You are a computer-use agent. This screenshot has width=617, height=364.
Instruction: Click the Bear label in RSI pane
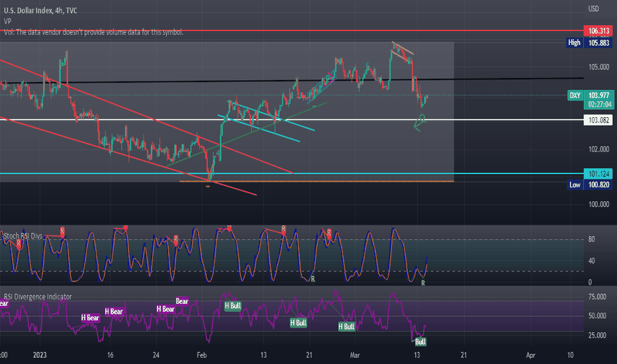(x=182, y=301)
